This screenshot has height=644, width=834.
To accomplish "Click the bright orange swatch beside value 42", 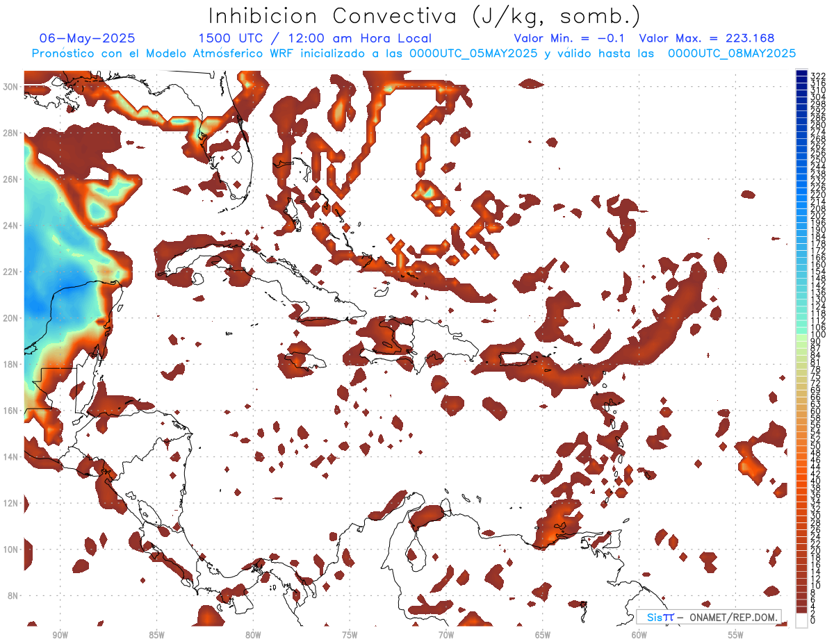I will tap(801, 470).
